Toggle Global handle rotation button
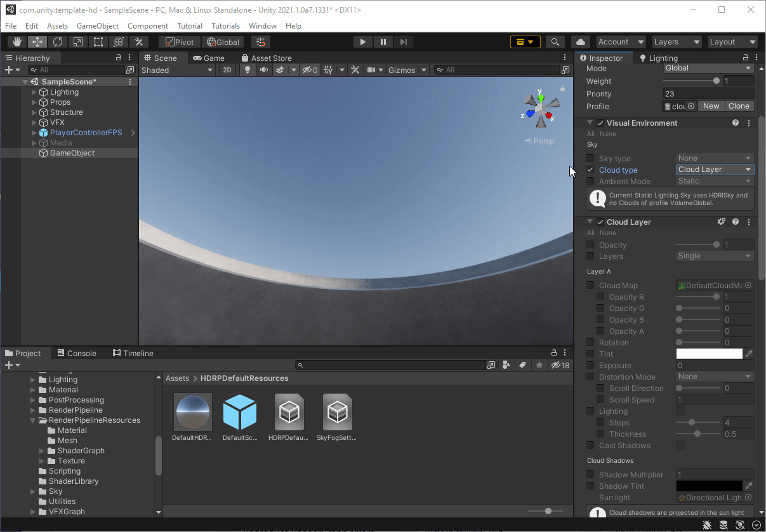The width and height of the screenshot is (766, 532). (223, 42)
